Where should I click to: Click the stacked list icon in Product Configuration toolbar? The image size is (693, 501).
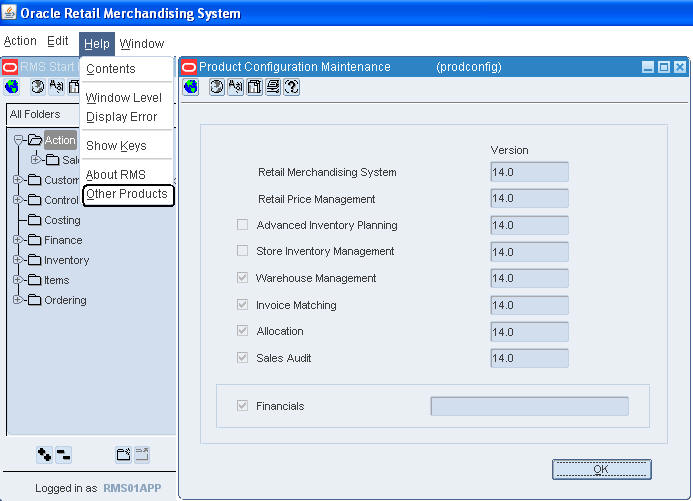tap(273, 87)
